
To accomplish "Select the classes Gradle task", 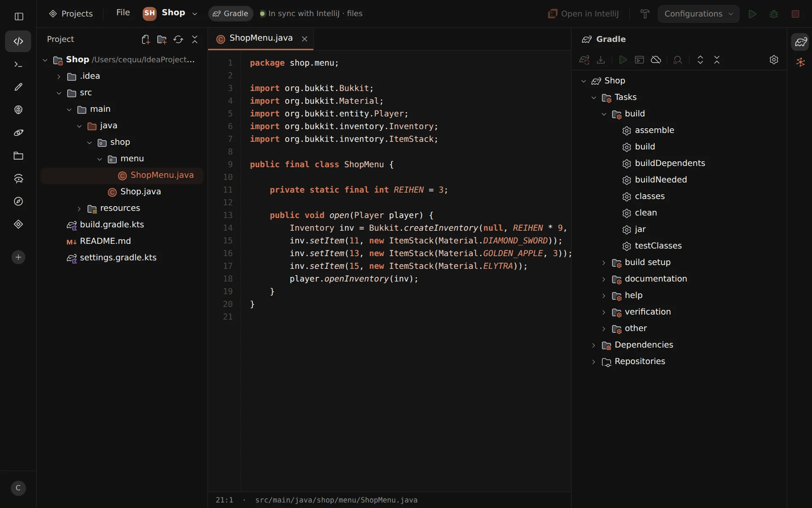I will [650, 196].
